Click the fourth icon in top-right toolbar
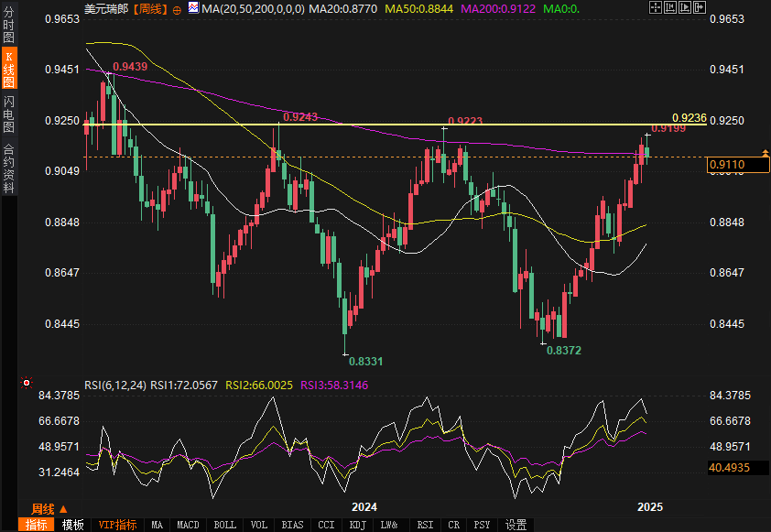Viewport: 771px width, 532px height. click(699, 7)
